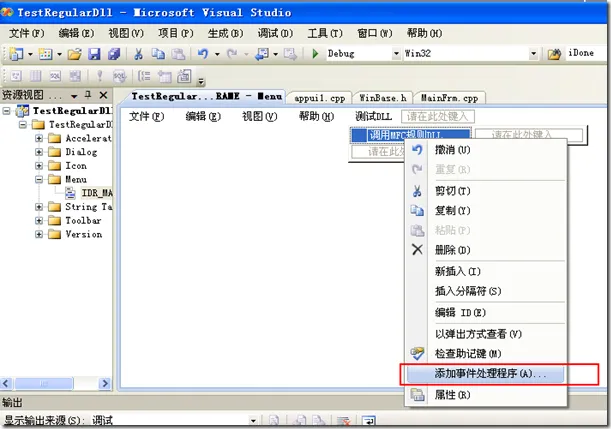Click the Resource View horizontal scrollbar thumb
This screenshot has height=429, width=611.
click(44, 383)
